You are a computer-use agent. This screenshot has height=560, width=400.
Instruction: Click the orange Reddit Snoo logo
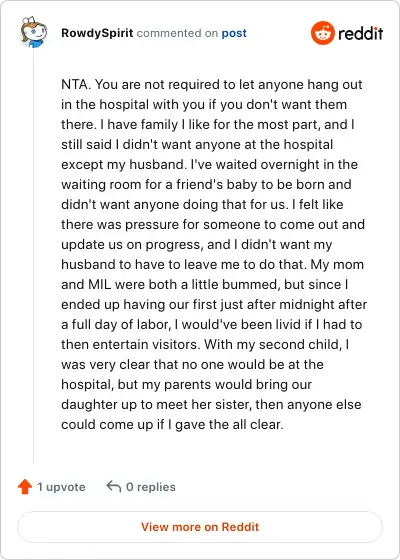tap(322, 33)
